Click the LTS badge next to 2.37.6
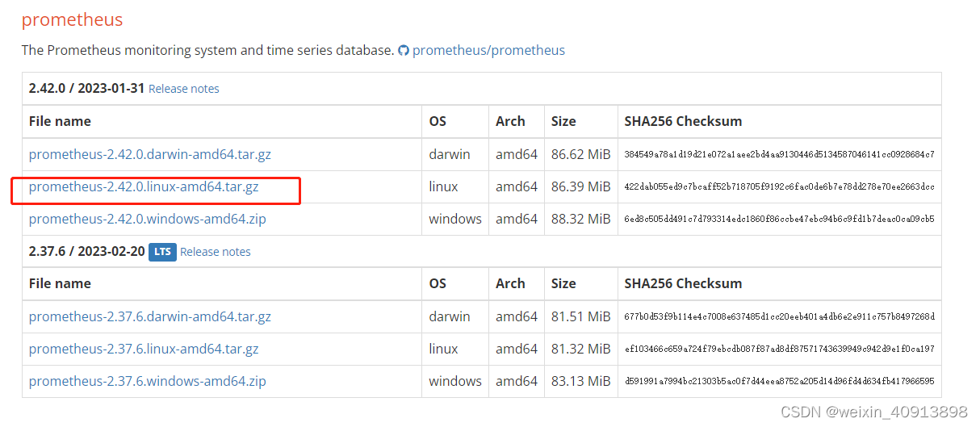Viewport: 980px width, 427px height. tap(162, 252)
